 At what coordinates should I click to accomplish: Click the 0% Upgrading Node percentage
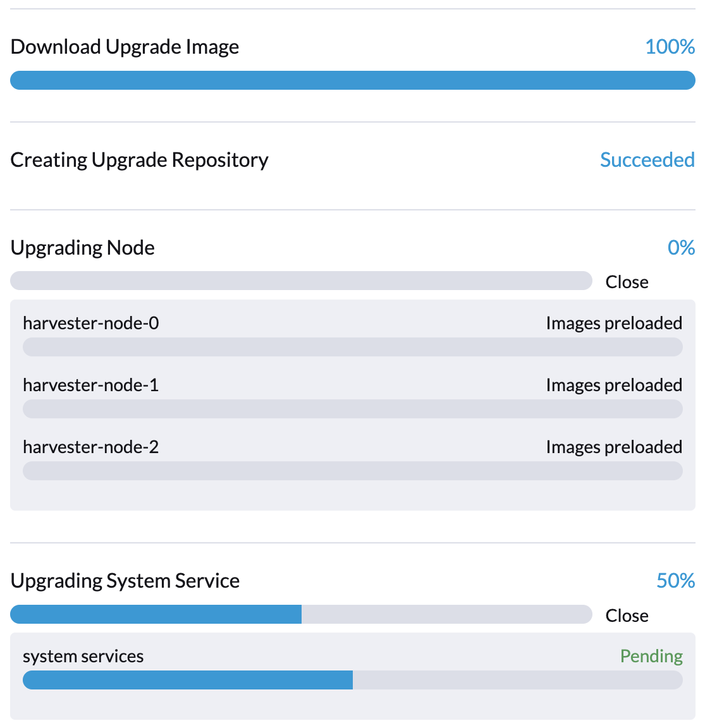pos(681,248)
